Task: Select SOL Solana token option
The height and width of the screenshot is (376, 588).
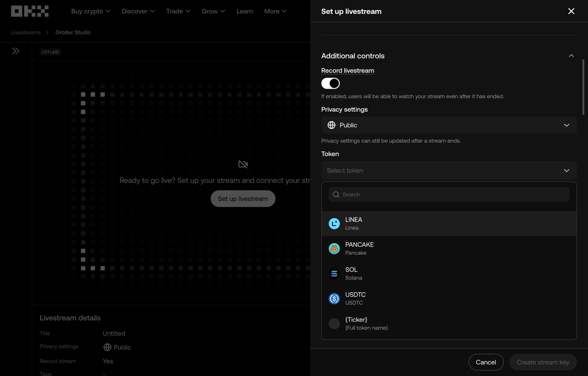Action: click(449, 273)
